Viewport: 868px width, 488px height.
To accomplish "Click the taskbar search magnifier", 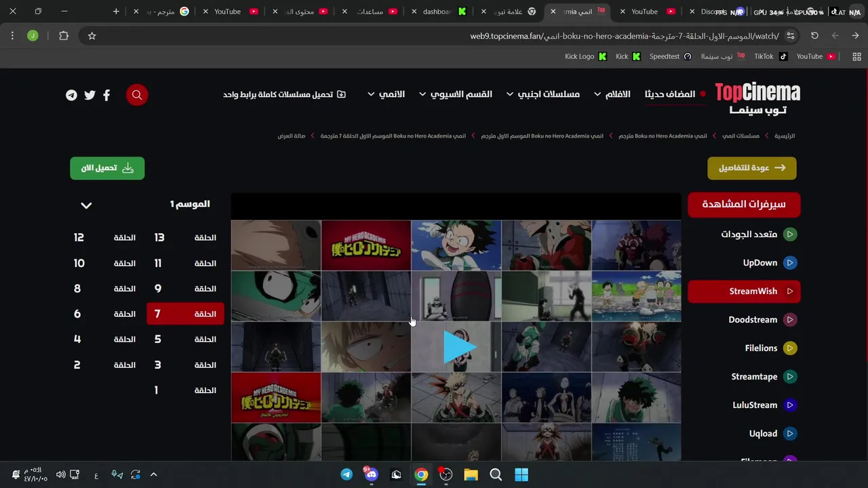I will (496, 474).
